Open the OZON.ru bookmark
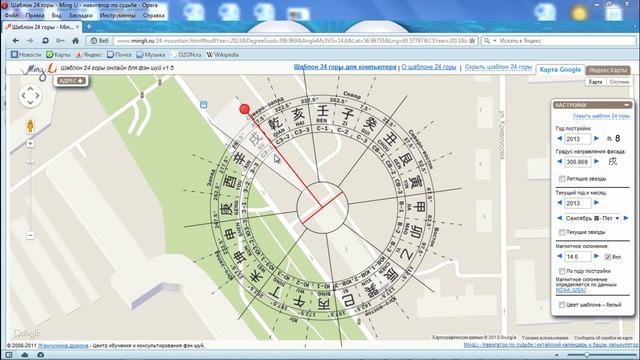Viewport: 640px width, 360px height. 186,54
